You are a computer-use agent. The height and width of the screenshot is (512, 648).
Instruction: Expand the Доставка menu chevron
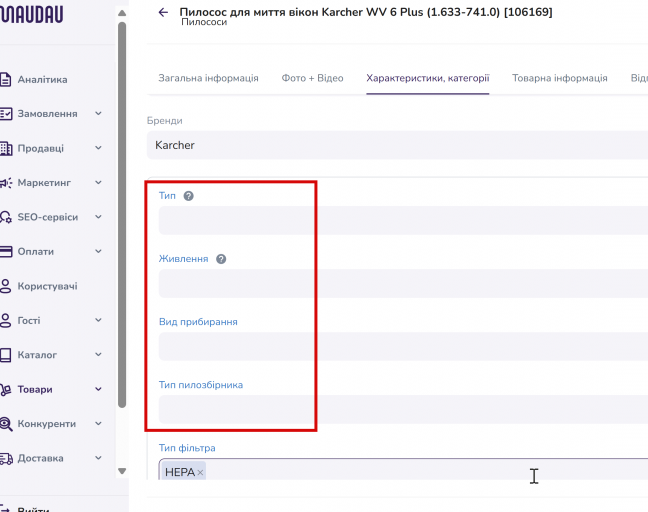(x=98, y=457)
